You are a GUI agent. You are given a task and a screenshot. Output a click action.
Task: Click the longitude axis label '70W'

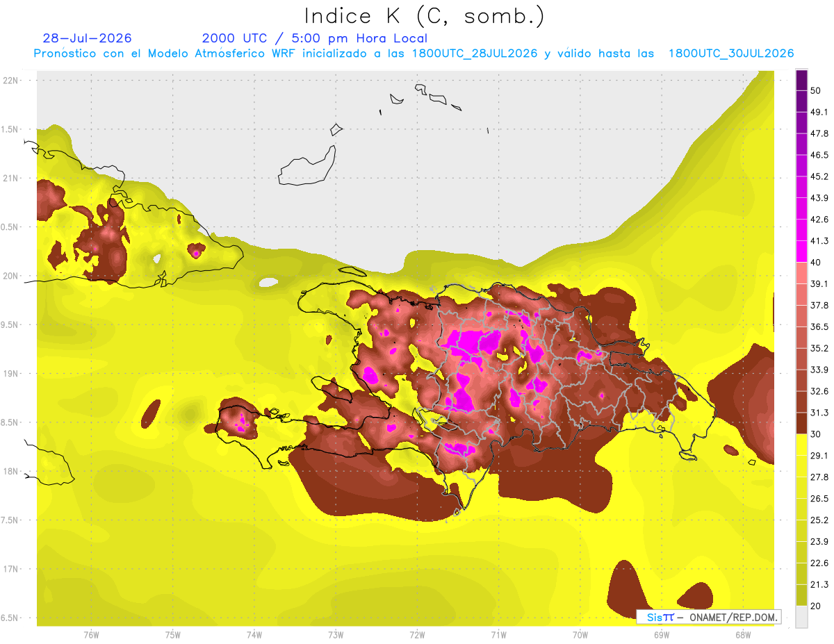[x=580, y=634]
